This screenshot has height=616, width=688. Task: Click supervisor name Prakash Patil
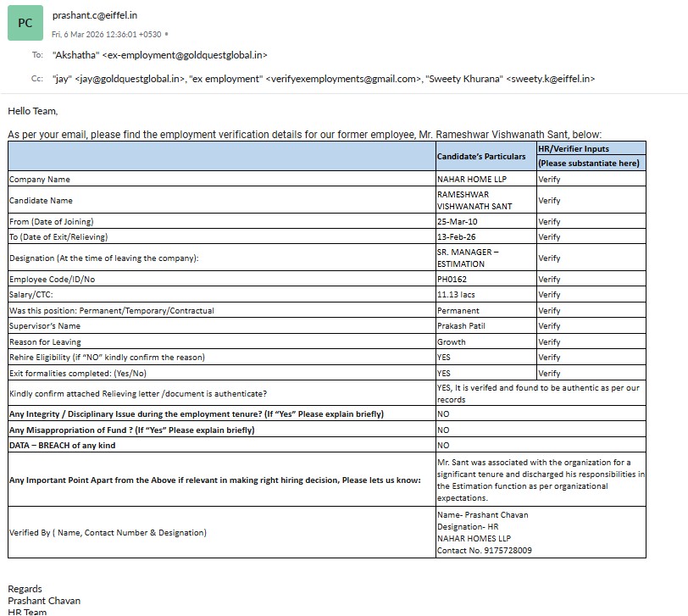point(461,326)
